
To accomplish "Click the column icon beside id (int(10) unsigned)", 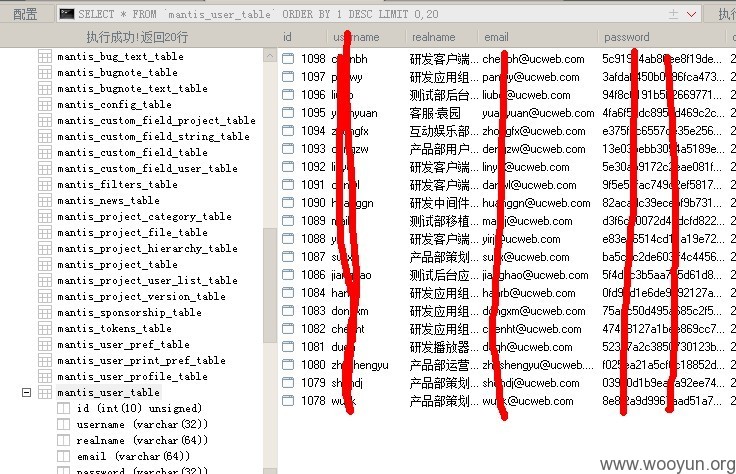I will click(63, 408).
